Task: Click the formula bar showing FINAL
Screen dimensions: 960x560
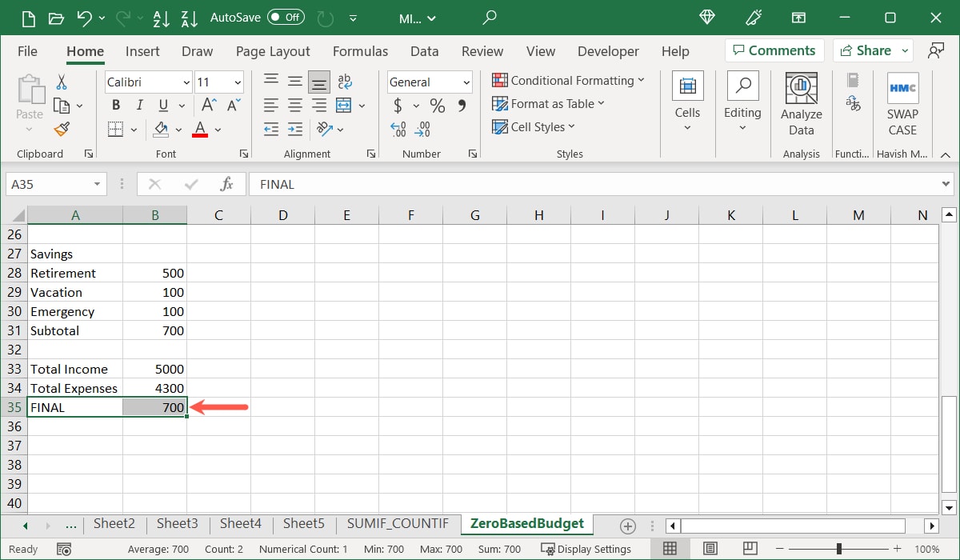Action: coord(601,184)
